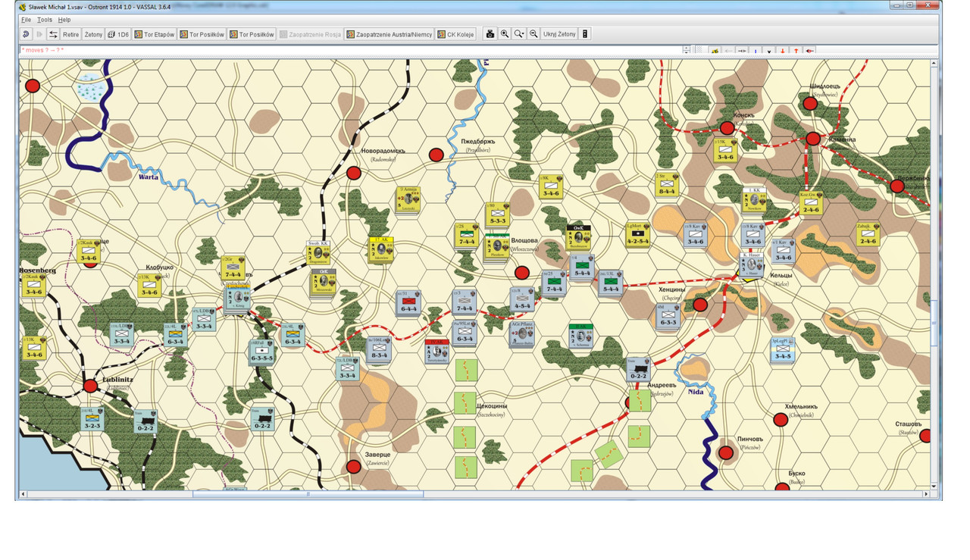This screenshot has width=970, height=560.
Task: Click the zoom in magnifier icon
Action: click(x=505, y=34)
